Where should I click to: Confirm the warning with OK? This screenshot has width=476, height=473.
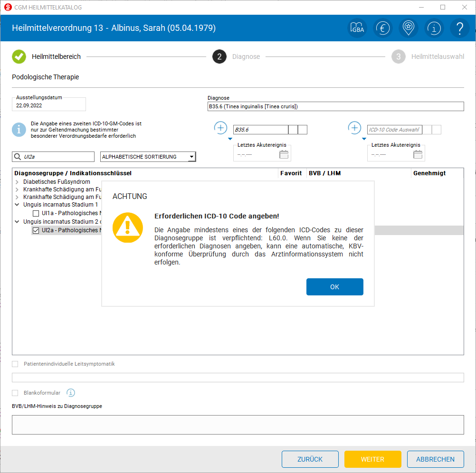pos(334,287)
